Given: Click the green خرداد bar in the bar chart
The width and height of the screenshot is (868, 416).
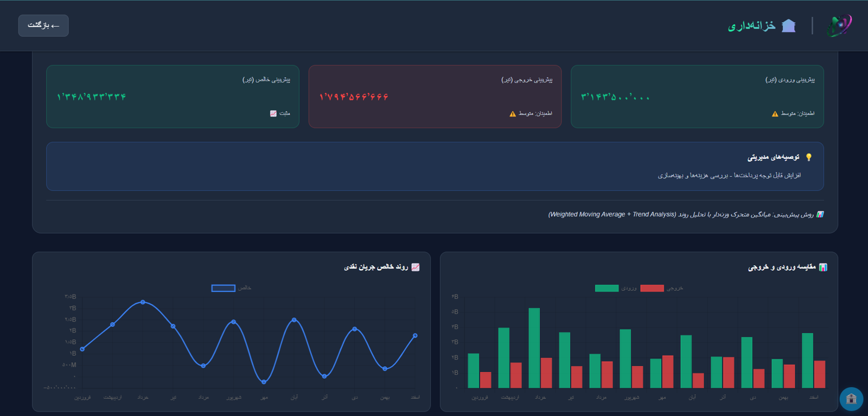Looking at the screenshot, I should tap(534, 348).
